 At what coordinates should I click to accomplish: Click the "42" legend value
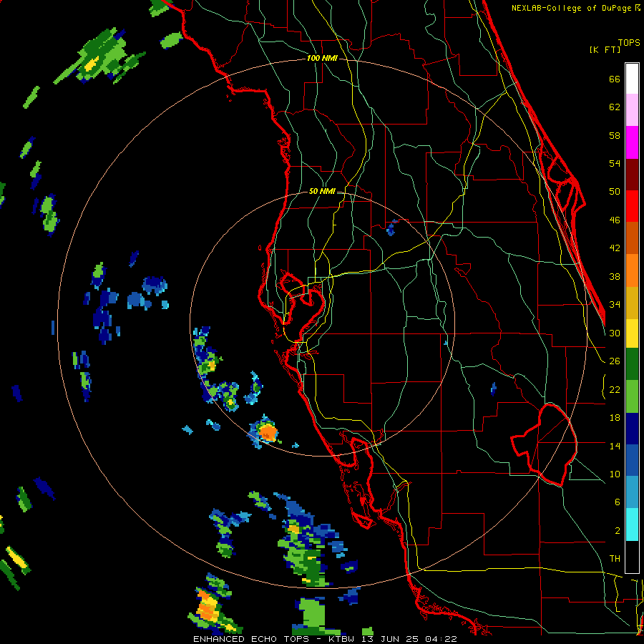coord(615,248)
